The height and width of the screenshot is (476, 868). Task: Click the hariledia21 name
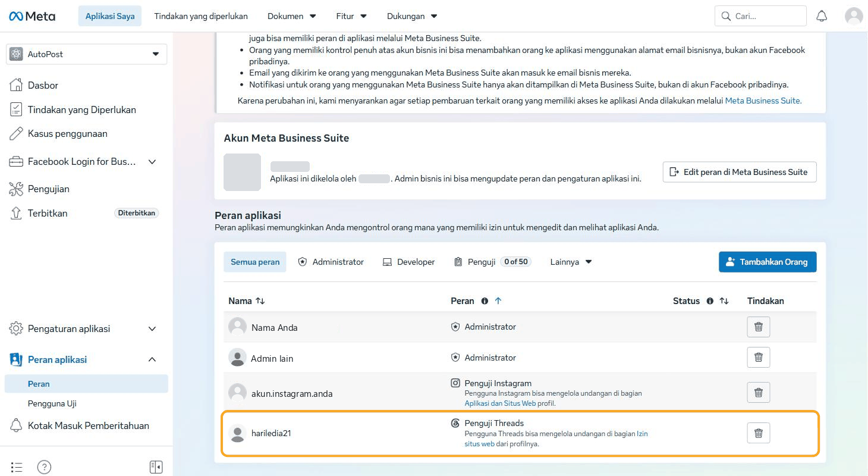click(271, 433)
